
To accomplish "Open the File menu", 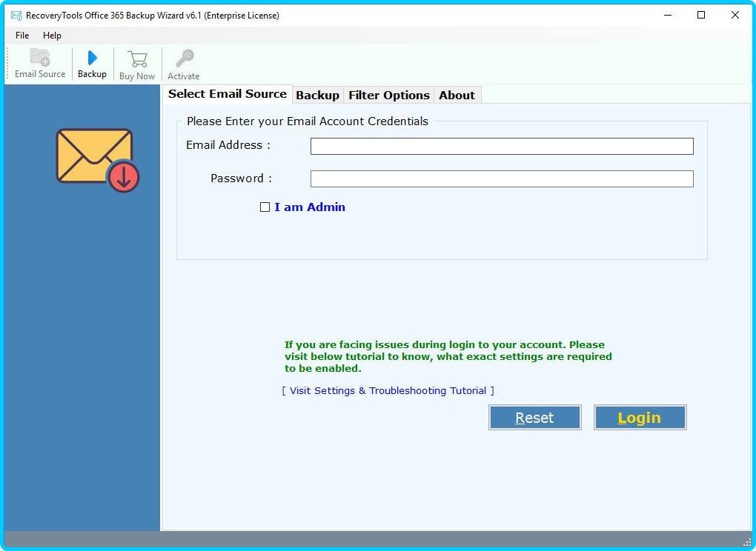I will point(22,36).
